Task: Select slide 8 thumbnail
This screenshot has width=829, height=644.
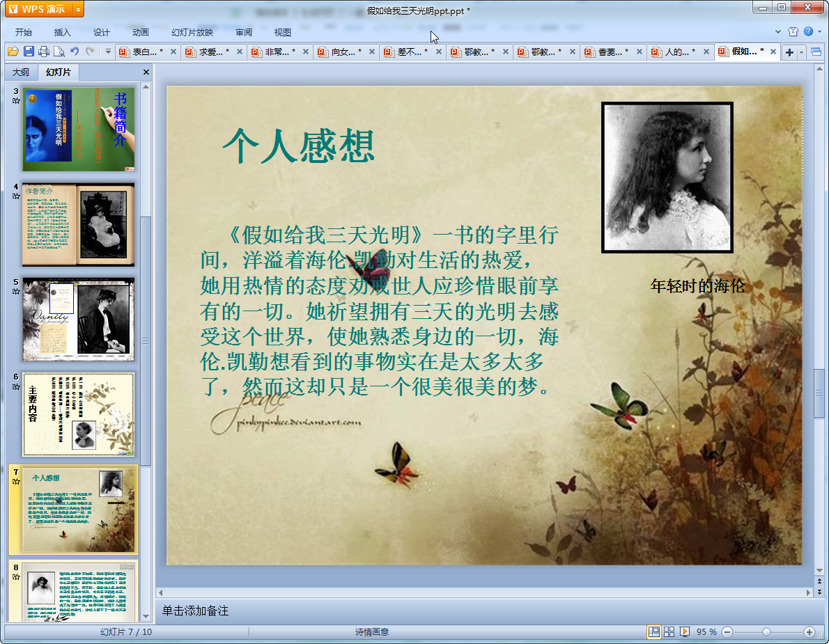Action: [x=78, y=592]
